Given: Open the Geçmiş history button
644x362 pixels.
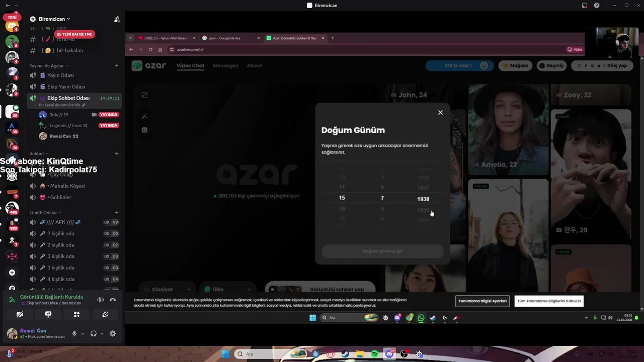Looking at the screenshot, I should coord(551,66).
